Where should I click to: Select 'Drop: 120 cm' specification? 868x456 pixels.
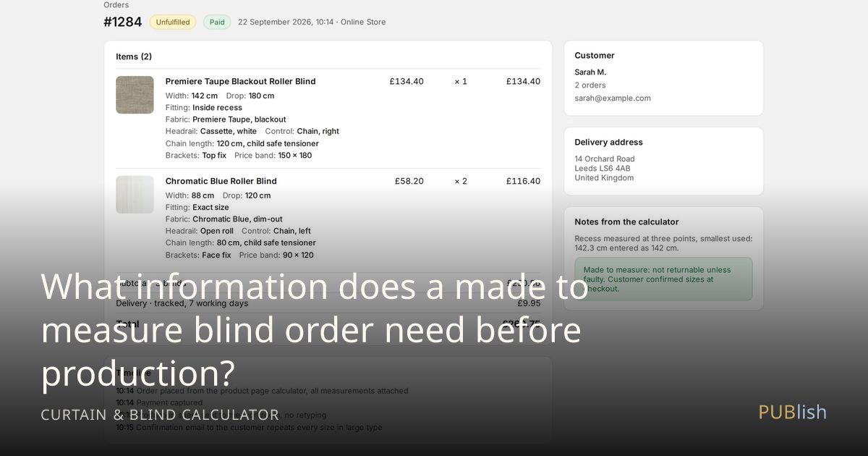[x=247, y=195]
